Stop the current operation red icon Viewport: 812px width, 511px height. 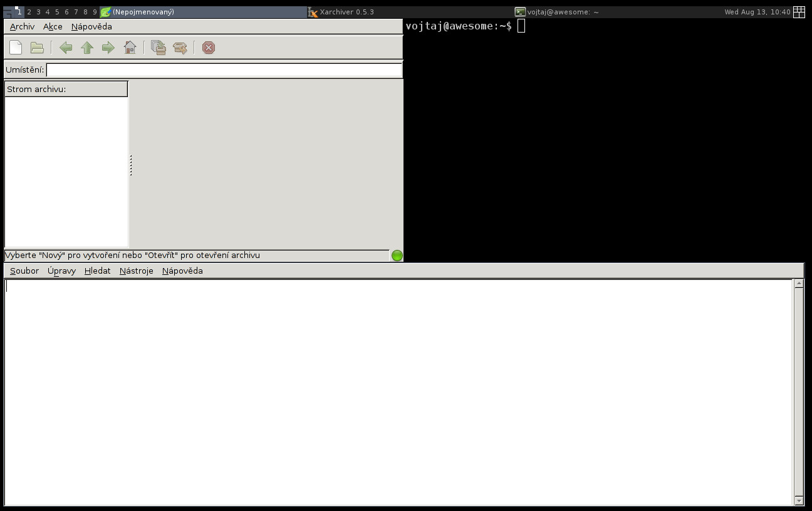click(209, 48)
